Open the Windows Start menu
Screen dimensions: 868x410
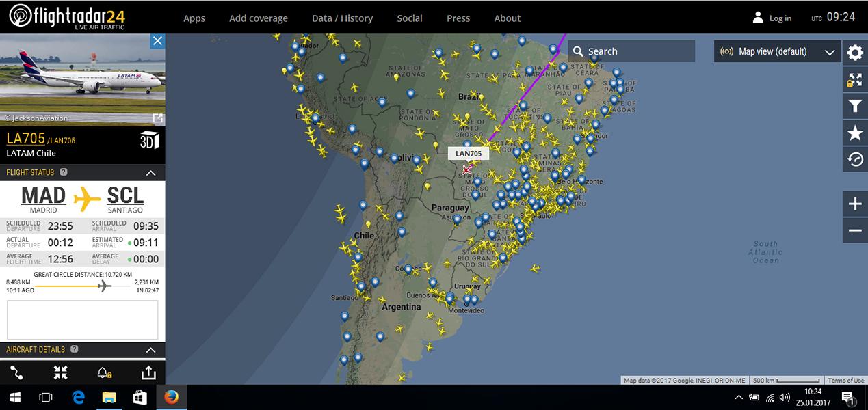14,397
